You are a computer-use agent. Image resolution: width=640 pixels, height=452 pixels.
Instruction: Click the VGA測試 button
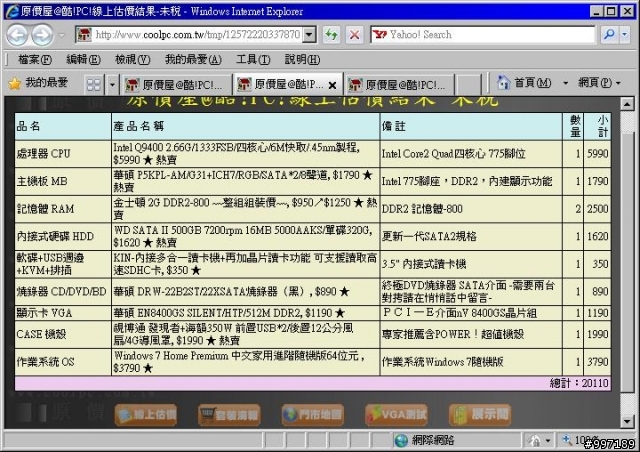pos(396,415)
